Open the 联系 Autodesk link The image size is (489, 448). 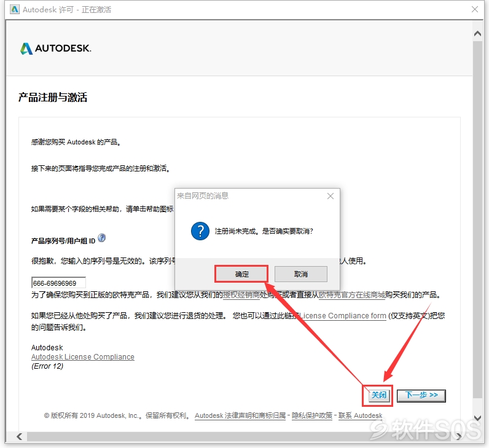pyautogui.click(x=360, y=415)
